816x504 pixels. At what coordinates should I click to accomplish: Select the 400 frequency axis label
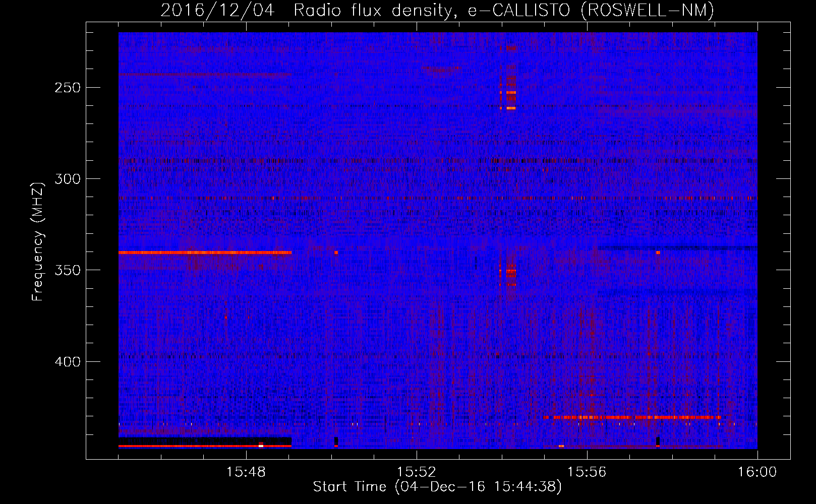point(68,362)
